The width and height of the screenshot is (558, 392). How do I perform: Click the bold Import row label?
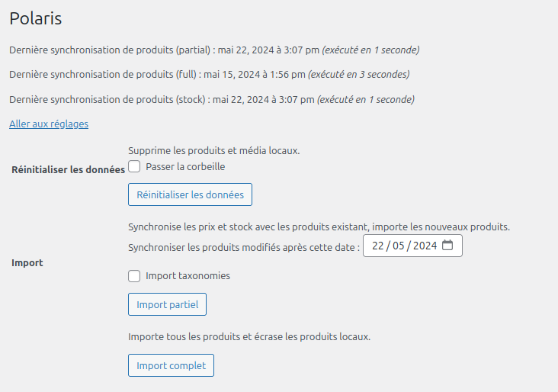click(x=27, y=263)
